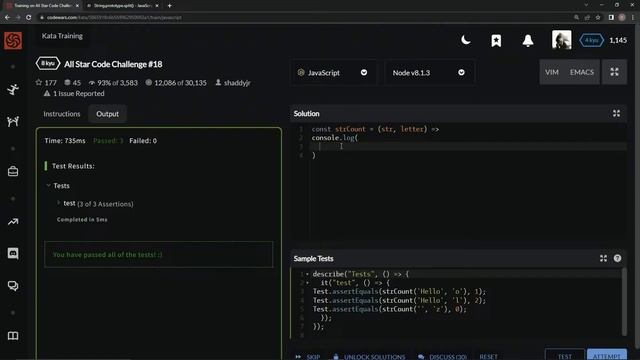Click UNLOCK SOLUTIONS button
The image size is (640, 360).
tap(369, 357)
